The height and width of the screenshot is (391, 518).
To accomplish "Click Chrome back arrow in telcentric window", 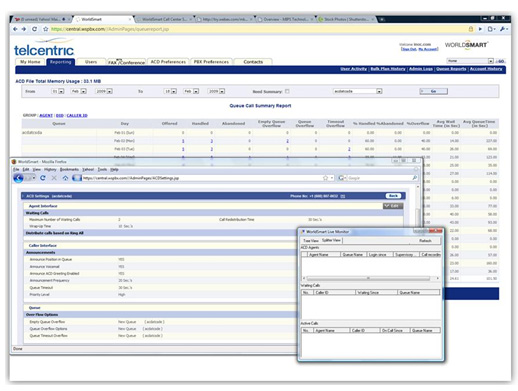I will 15,29.
